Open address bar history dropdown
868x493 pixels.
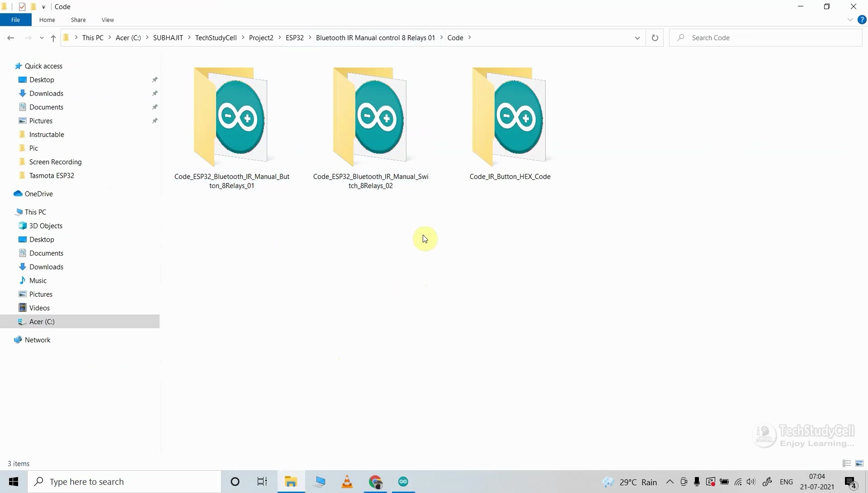pyautogui.click(x=637, y=38)
